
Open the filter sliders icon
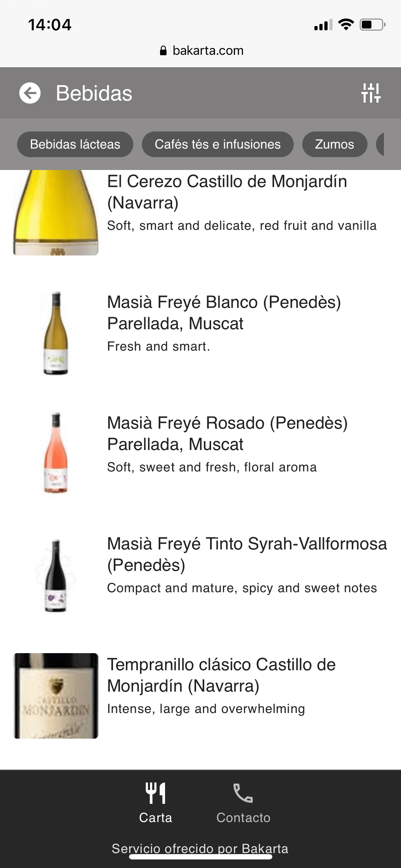371,93
